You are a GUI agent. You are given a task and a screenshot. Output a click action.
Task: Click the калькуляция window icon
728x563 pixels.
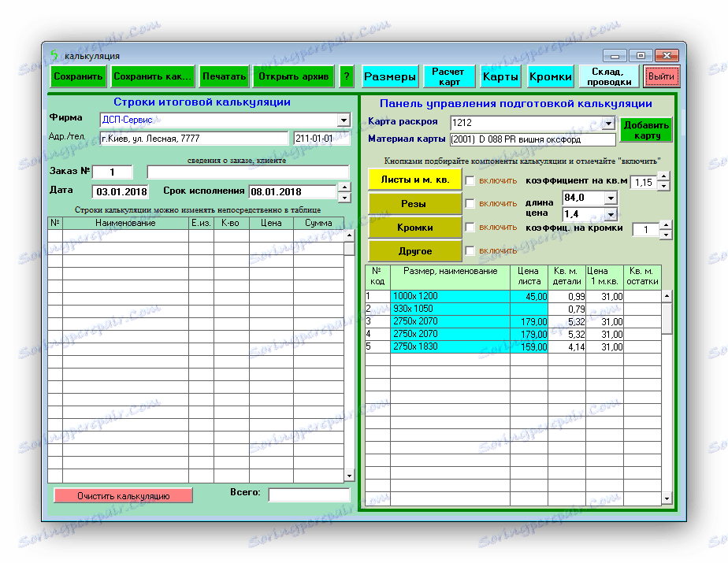point(54,55)
